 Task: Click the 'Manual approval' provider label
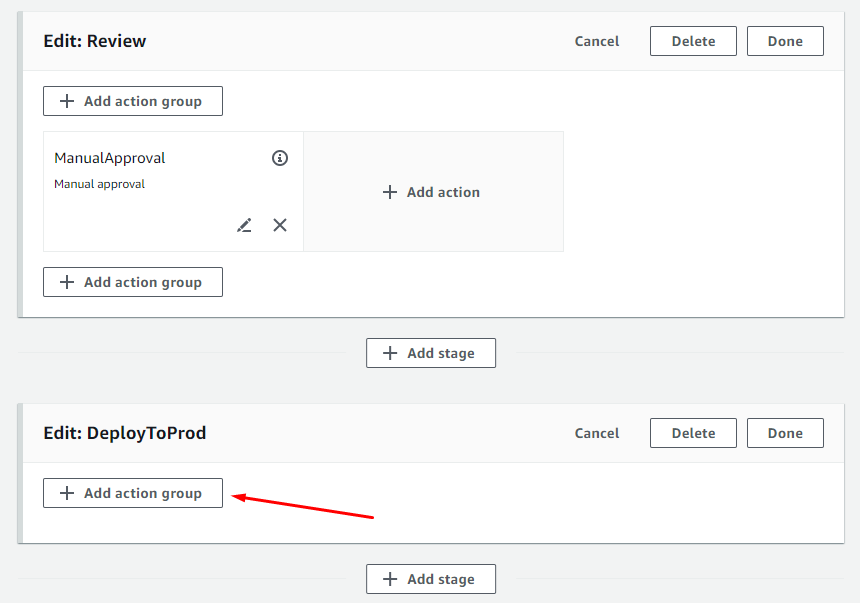coord(99,184)
